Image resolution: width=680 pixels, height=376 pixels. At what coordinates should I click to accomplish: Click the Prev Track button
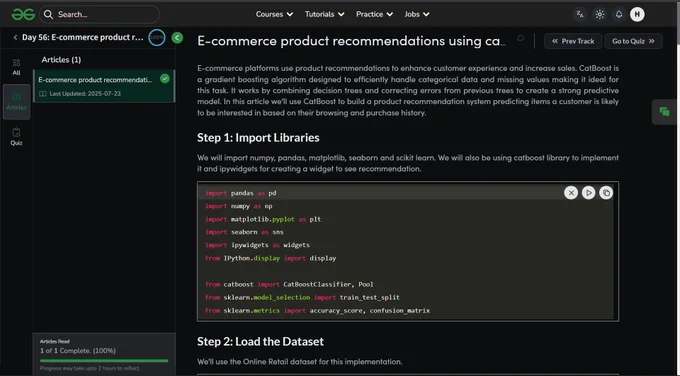point(573,41)
